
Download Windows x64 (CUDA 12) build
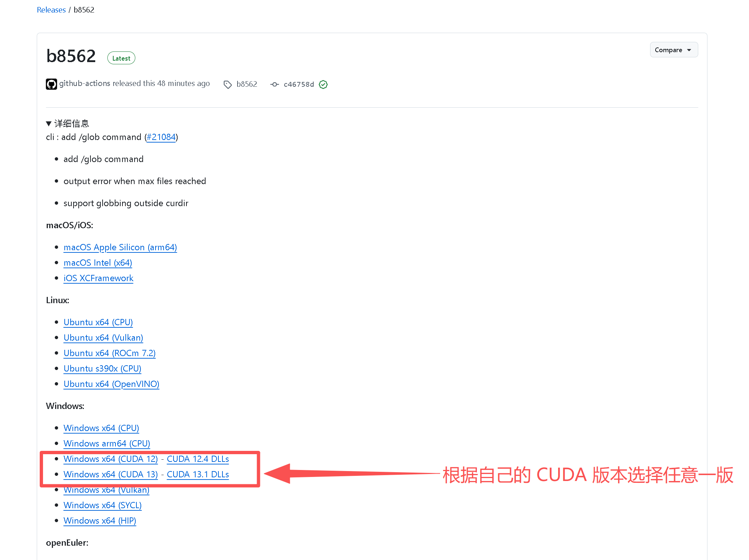(x=110, y=459)
